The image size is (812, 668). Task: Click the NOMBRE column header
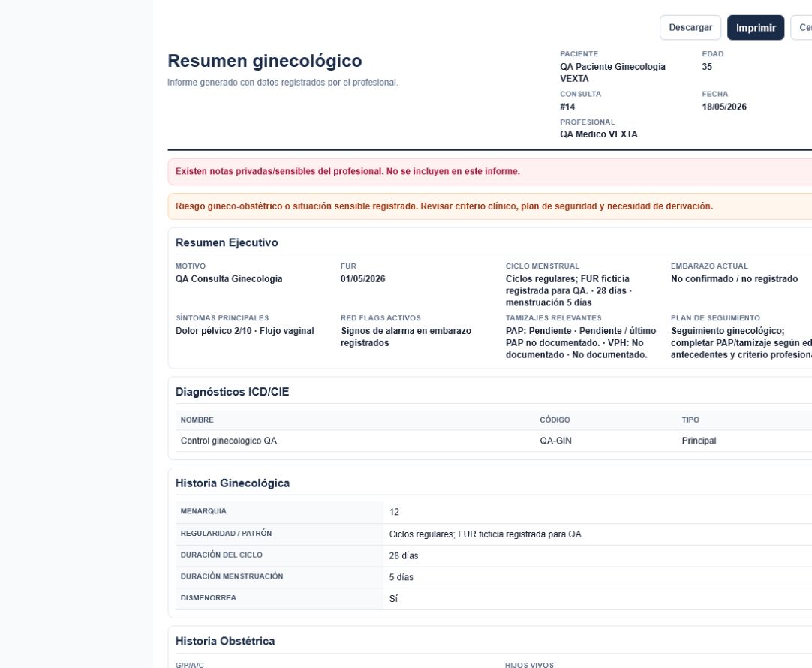197,420
